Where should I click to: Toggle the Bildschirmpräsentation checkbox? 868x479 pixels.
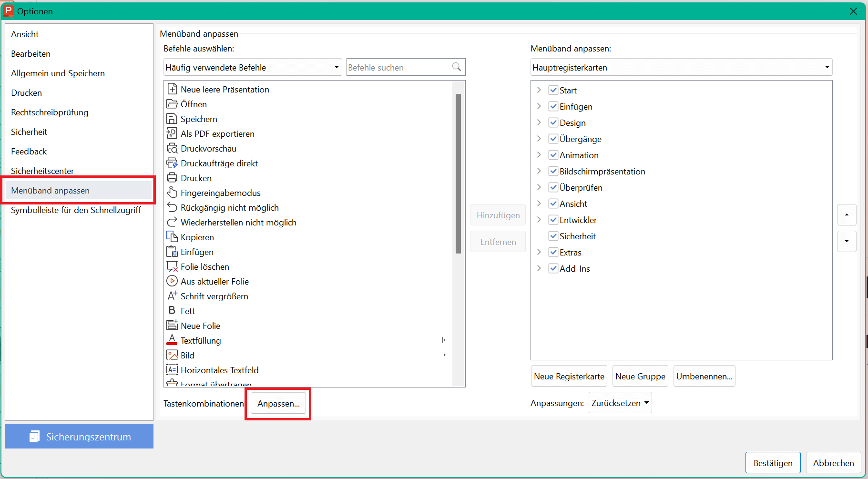click(x=553, y=172)
